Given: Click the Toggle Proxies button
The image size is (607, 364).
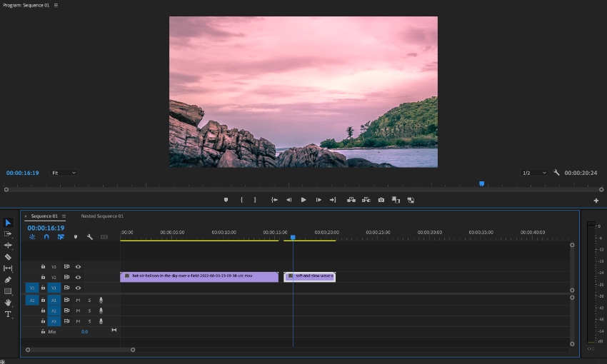Looking at the screenshot, I should (411, 200).
